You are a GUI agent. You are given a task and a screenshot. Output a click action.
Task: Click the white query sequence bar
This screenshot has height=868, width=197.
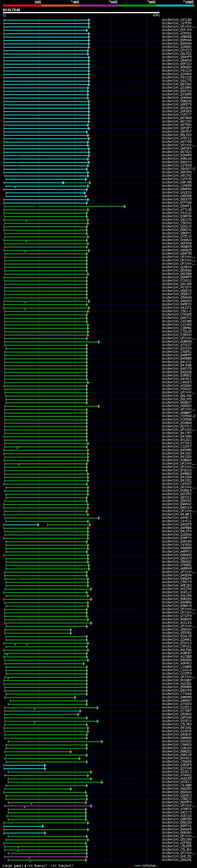pyautogui.click(x=81, y=13)
